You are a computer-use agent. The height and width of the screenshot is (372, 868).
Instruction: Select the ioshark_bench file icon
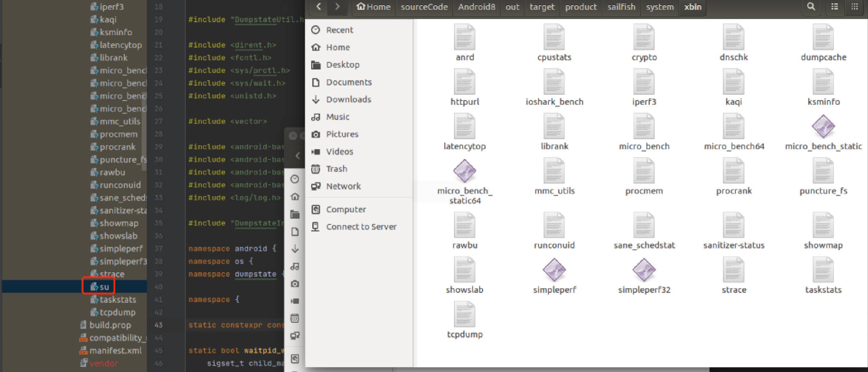pos(554,82)
